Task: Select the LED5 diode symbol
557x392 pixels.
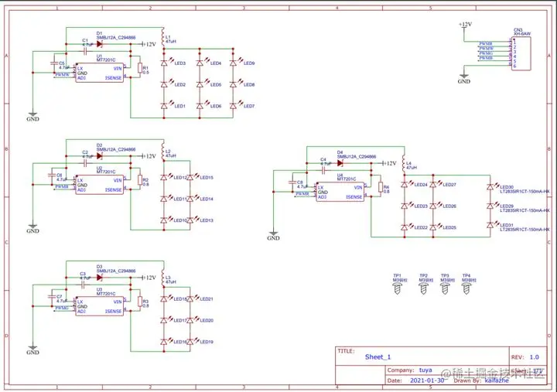Action: pos(200,84)
